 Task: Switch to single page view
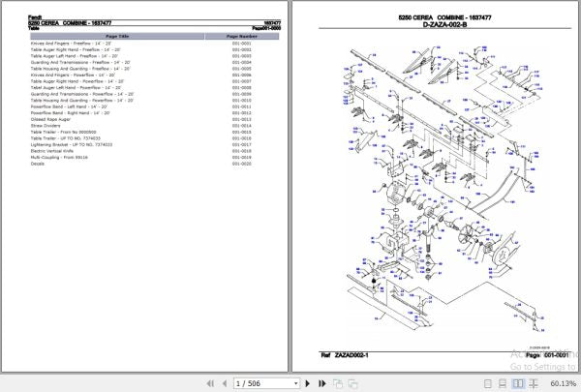[x=488, y=384]
